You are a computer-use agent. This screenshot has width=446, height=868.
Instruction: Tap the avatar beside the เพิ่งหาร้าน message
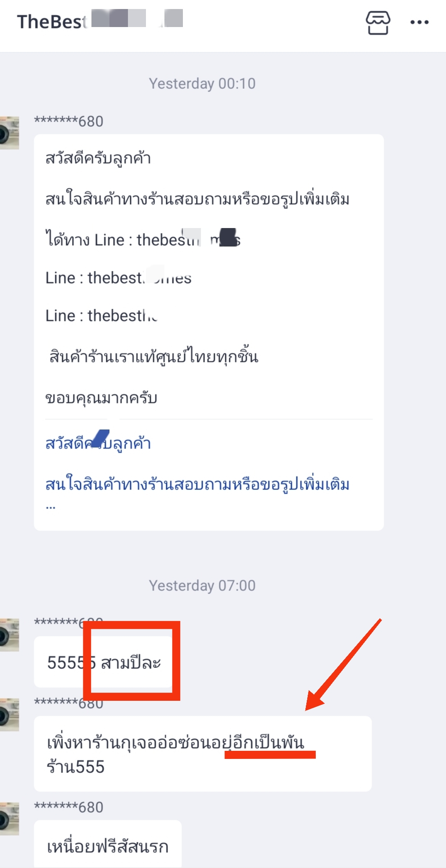[9, 714]
